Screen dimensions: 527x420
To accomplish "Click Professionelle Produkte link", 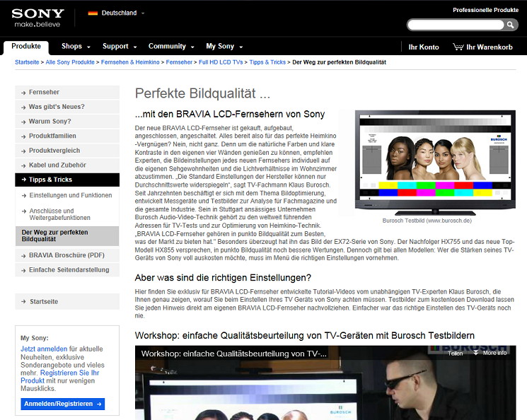I will point(485,10).
